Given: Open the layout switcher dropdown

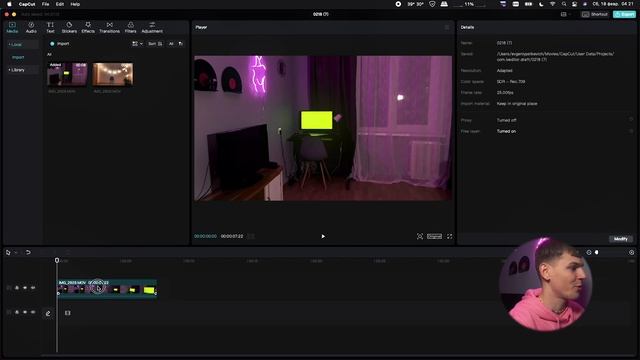Looking at the screenshot, I should (565, 14).
